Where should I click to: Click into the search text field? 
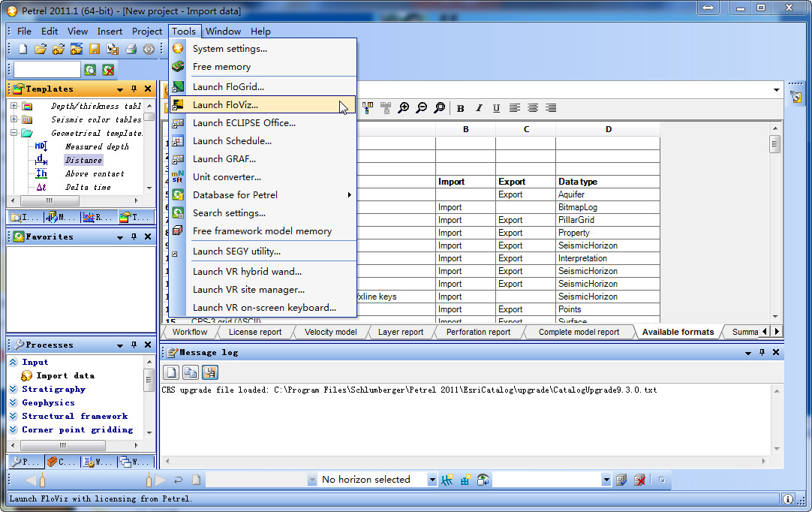point(47,69)
